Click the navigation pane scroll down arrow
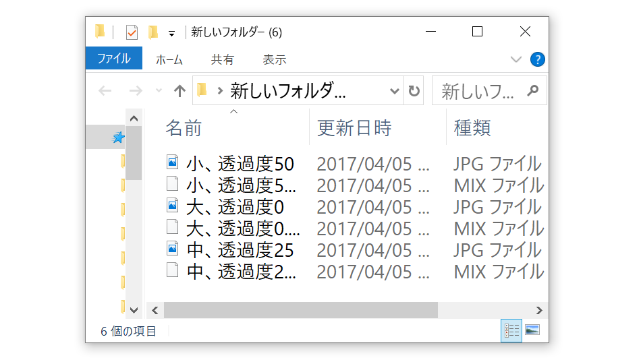The image size is (641, 364). pyautogui.click(x=134, y=310)
